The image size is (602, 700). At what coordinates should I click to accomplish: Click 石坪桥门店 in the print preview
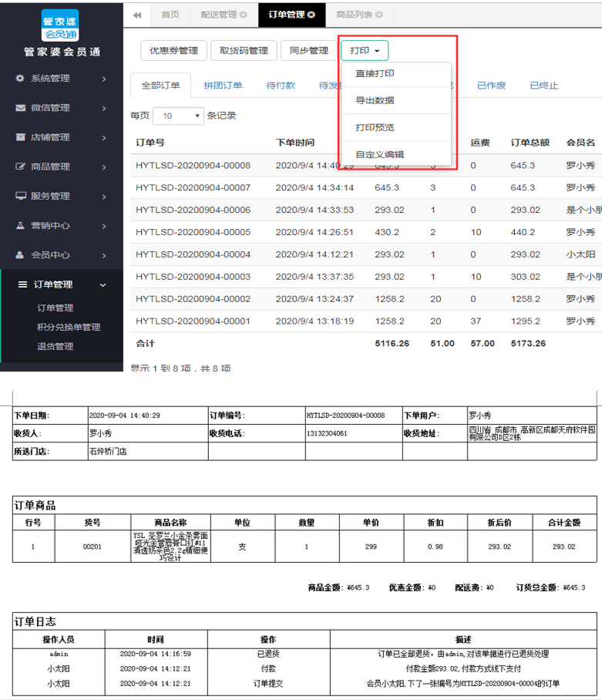tap(108, 451)
